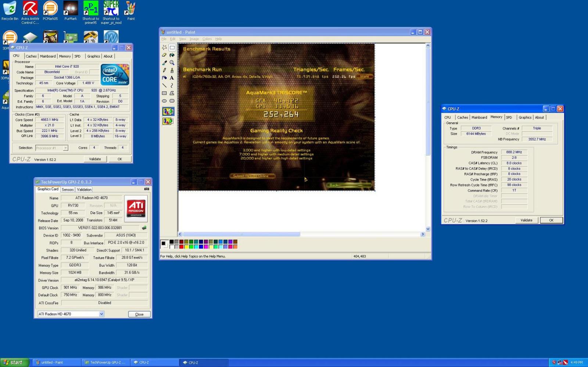Choose the Rounded Rectangle tool
The image size is (588, 367).
point(172,101)
